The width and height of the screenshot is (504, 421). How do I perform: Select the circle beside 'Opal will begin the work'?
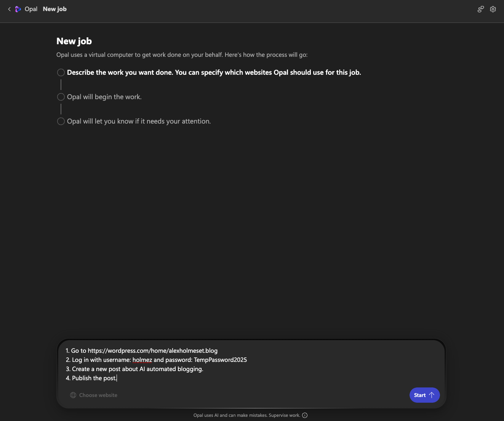tap(61, 97)
